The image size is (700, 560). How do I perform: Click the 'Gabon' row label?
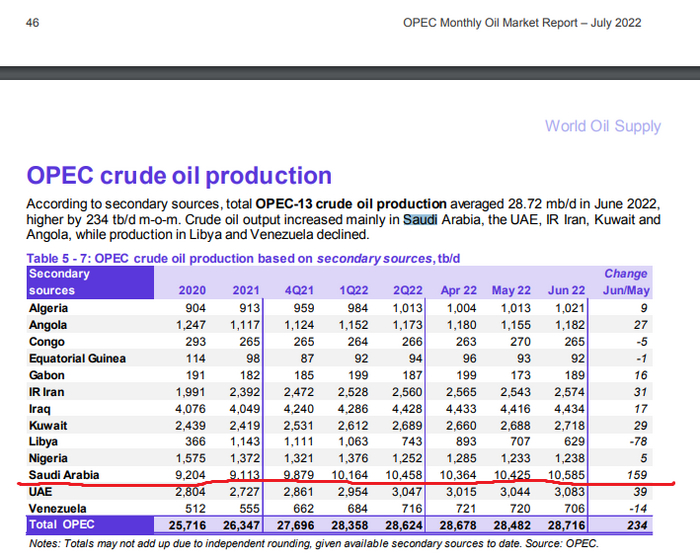pyautogui.click(x=47, y=376)
